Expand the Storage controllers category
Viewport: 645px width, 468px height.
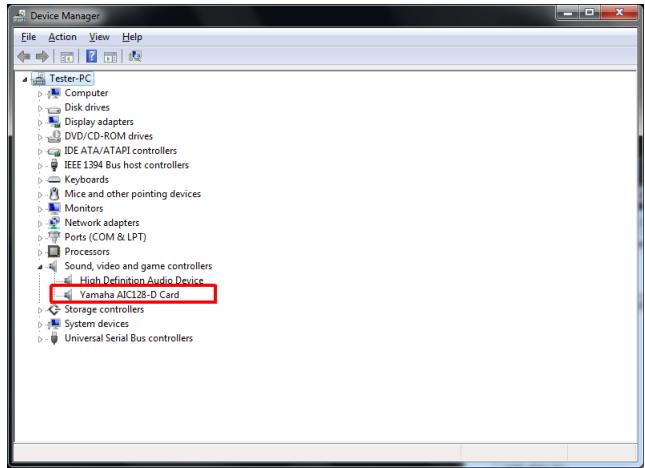tap(40, 310)
